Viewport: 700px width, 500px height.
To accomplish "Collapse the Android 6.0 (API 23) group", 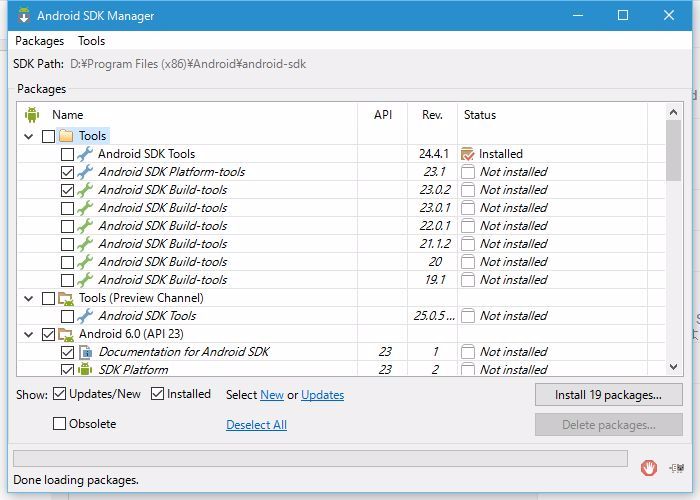I will (28, 334).
